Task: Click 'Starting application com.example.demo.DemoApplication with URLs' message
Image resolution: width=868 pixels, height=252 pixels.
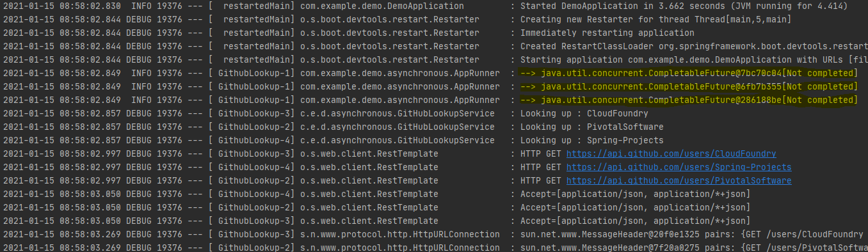Action: click(694, 59)
